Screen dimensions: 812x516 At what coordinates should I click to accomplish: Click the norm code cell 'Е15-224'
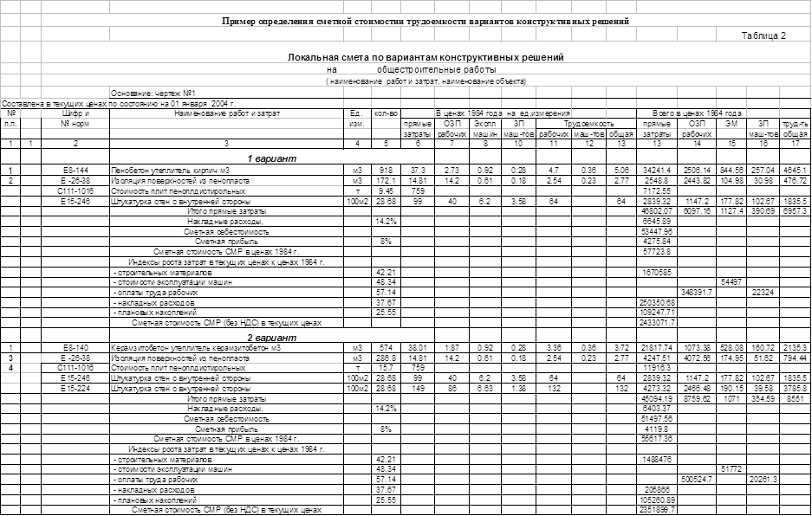75,390
